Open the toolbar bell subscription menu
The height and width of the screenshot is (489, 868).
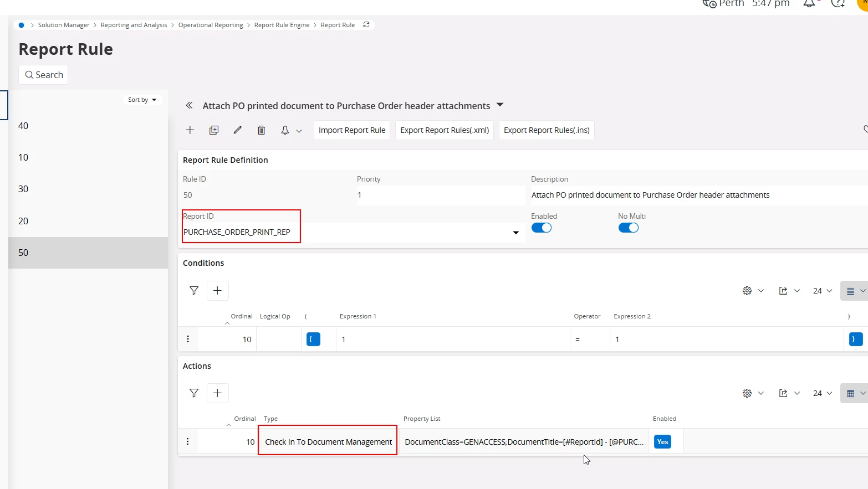[291, 131]
